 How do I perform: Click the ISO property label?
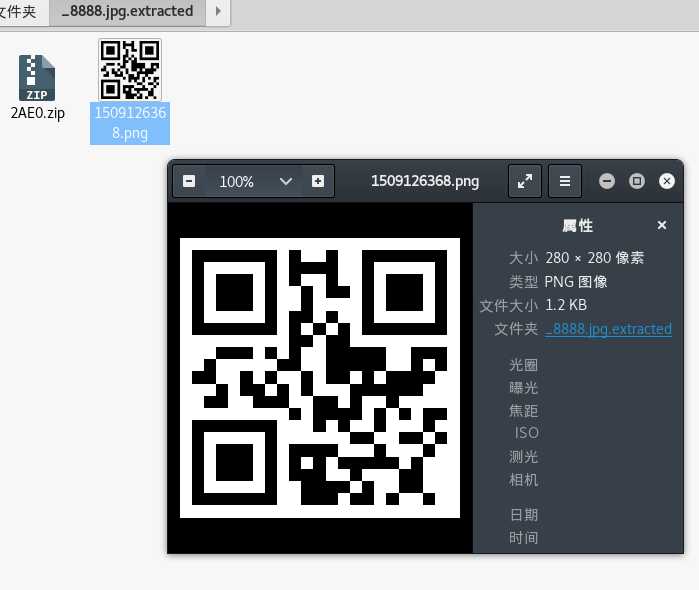pyautogui.click(x=526, y=433)
